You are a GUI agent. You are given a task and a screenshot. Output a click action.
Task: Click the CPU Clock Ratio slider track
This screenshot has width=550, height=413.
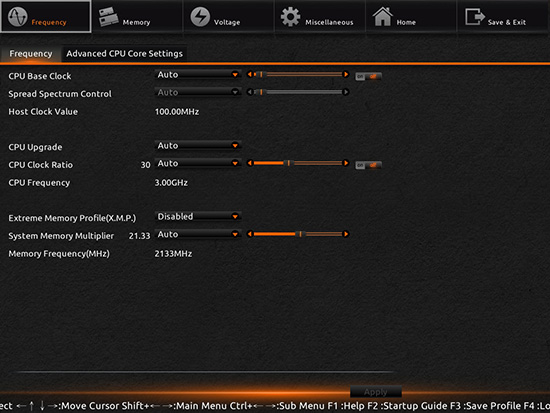pyautogui.click(x=298, y=163)
